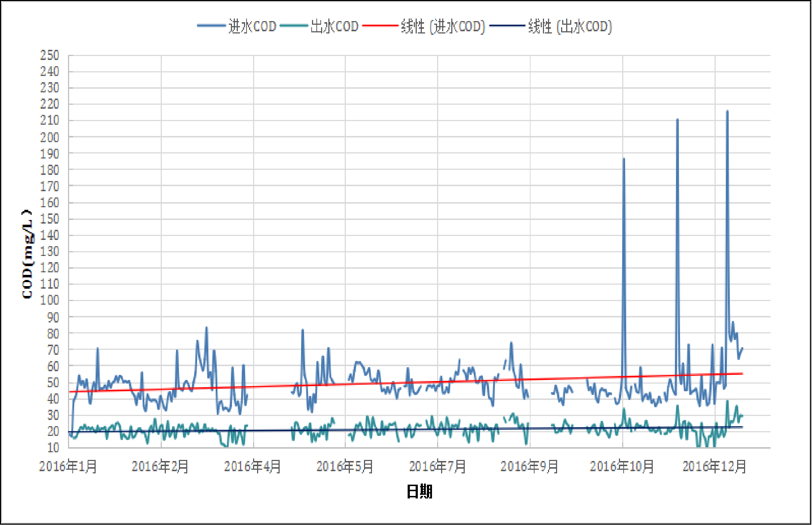Image resolution: width=812 pixels, height=525 pixels.
Task: Select the 日期 x-axis title
Action: click(x=419, y=492)
